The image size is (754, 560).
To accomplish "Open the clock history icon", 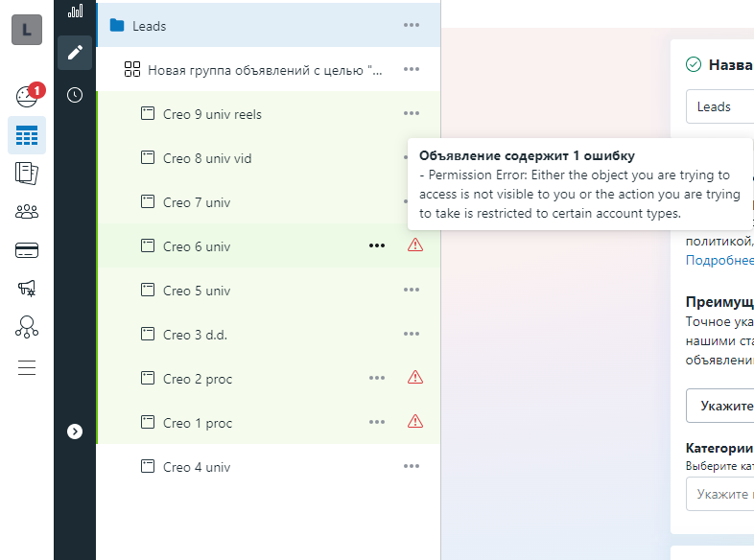I will [75, 95].
